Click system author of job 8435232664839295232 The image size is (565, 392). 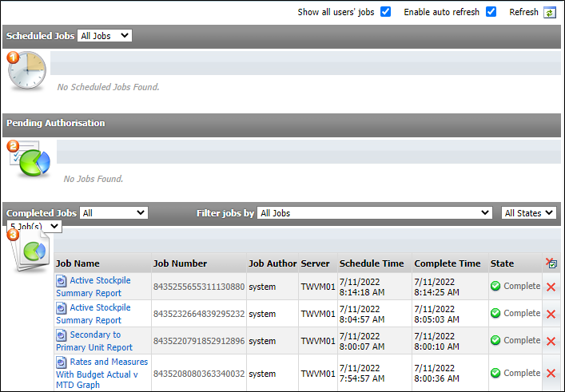(262, 314)
